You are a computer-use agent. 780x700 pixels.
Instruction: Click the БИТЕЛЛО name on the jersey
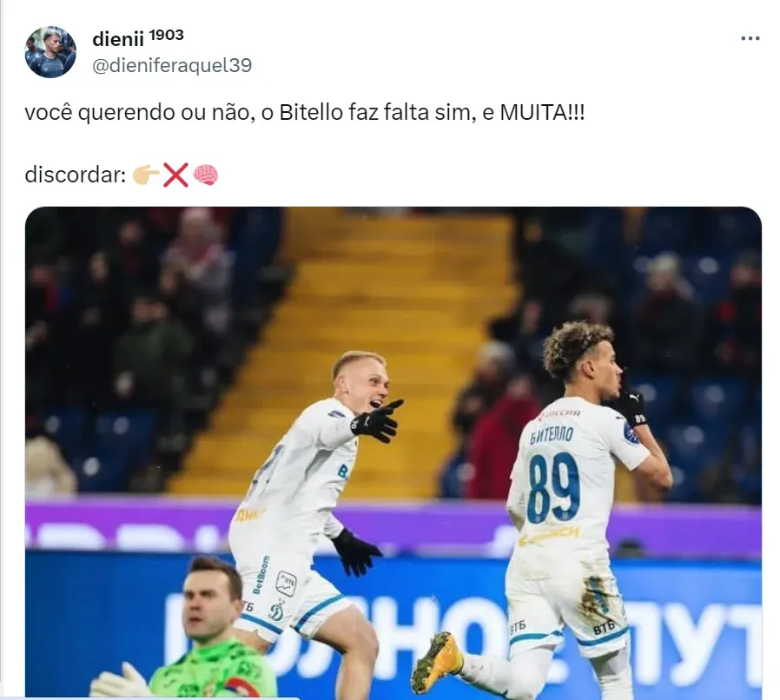coord(552,436)
